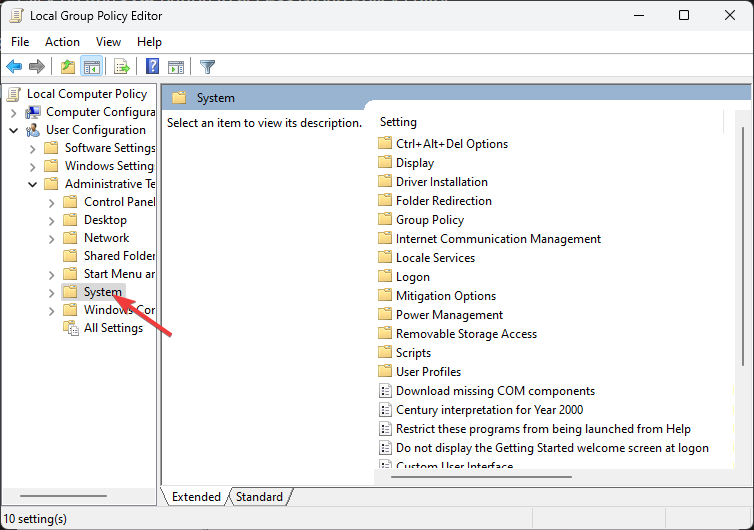Click the User Configuration person icon
Viewport: 754px width, 530px height.
(x=33, y=130)
